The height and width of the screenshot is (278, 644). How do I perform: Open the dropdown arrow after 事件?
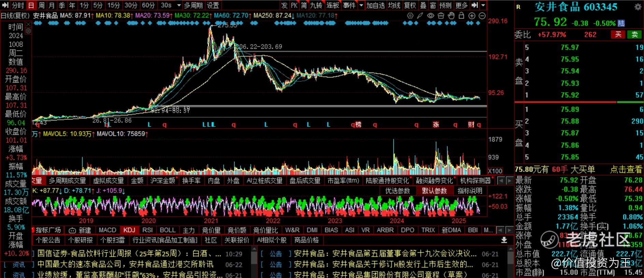point(361,5)
